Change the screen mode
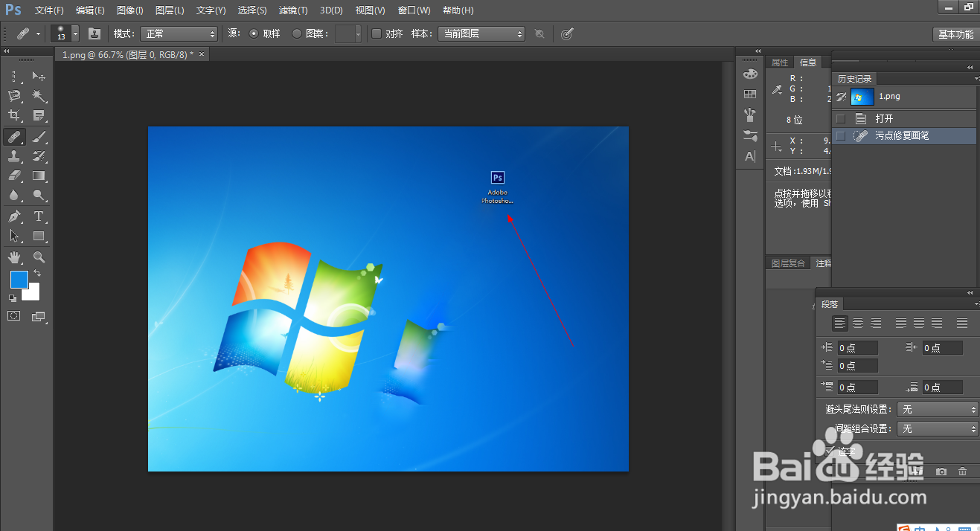This screenshot has height=531, width=980. click(x=39, y=316)
